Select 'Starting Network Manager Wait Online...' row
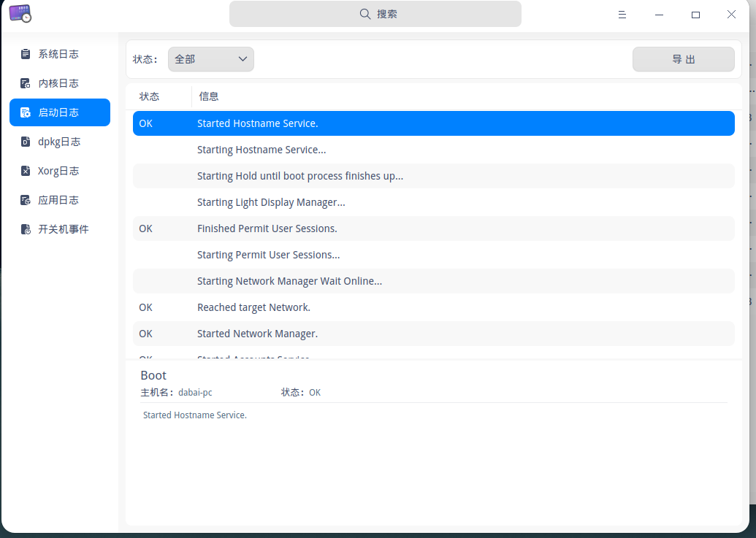 (x=433, y=281)
